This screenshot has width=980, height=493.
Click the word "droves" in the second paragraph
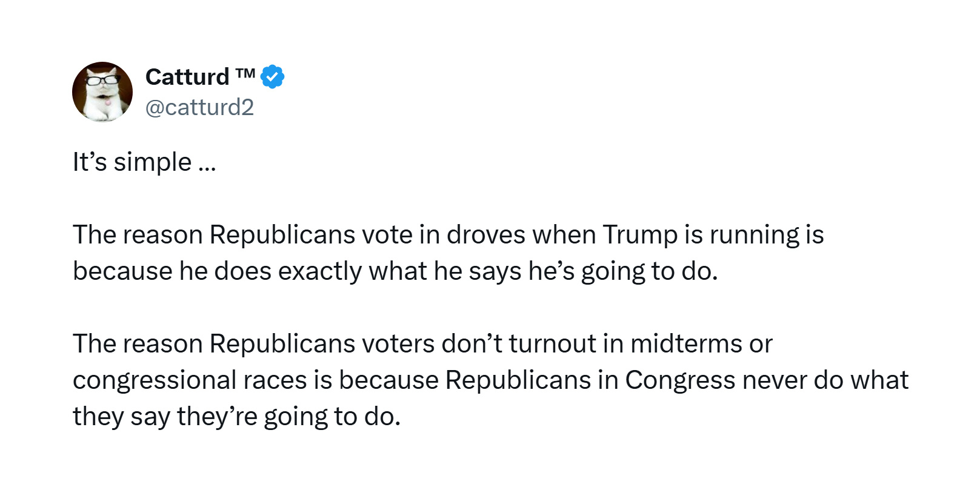tap(486, 235)
